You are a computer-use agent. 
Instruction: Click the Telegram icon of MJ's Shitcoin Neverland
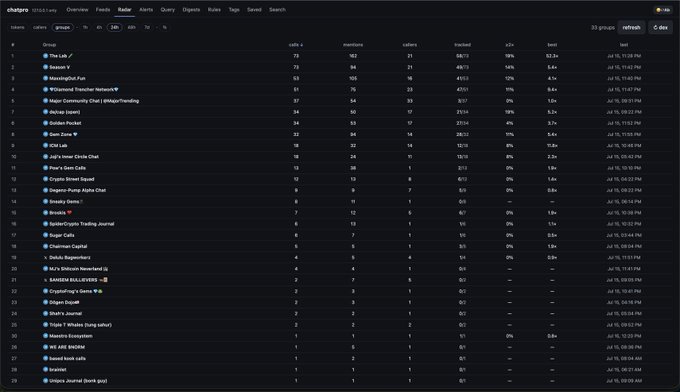tap(45, 269)
